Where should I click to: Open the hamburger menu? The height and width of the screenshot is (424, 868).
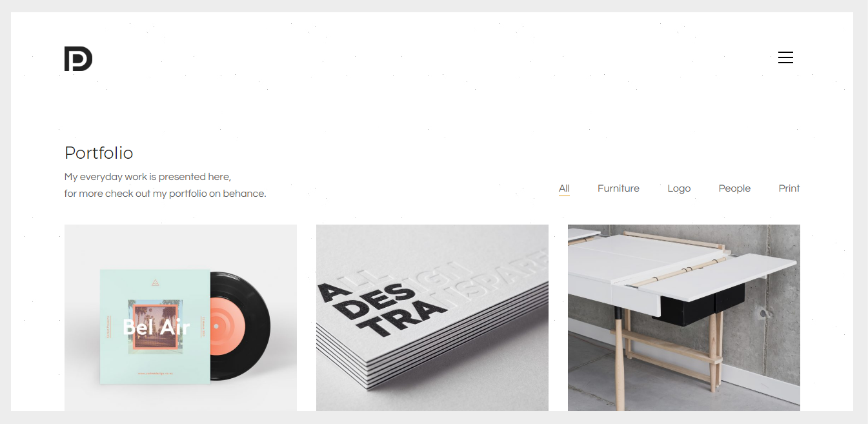coord(785,57)
